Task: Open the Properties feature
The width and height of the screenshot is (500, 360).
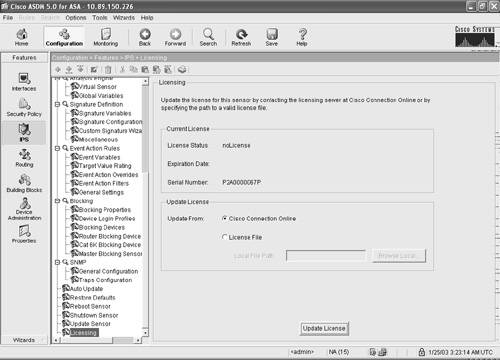Action: pyautogui.click(x=24, y=234)
